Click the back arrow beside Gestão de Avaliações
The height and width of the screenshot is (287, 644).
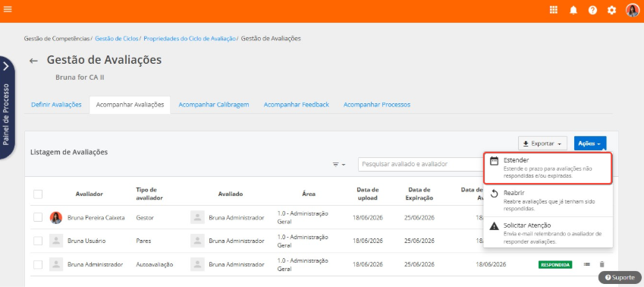tap(33, 61)
